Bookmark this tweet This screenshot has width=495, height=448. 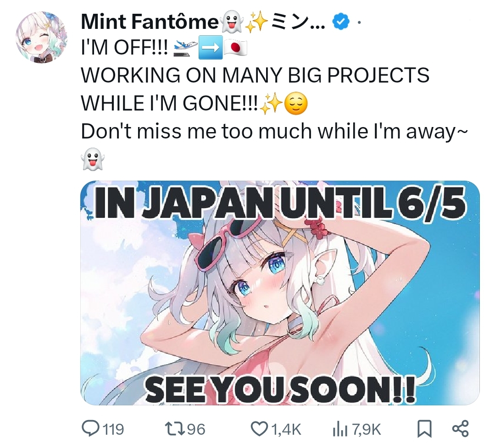[424, 429]
